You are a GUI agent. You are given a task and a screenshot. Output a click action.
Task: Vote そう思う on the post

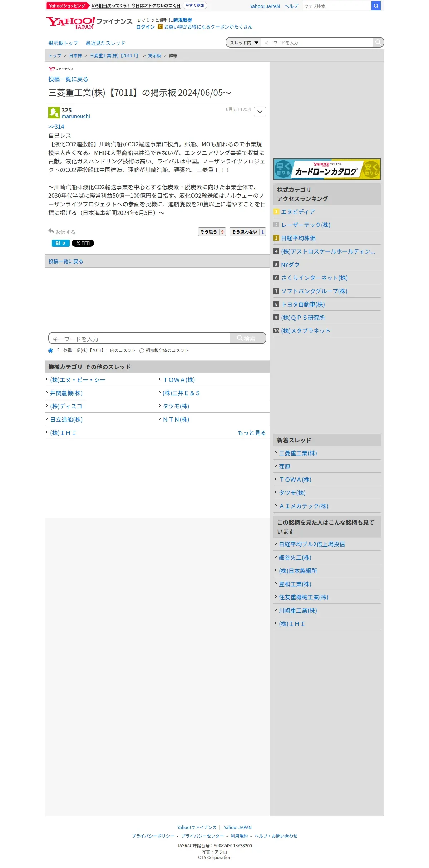pos(212,232)
